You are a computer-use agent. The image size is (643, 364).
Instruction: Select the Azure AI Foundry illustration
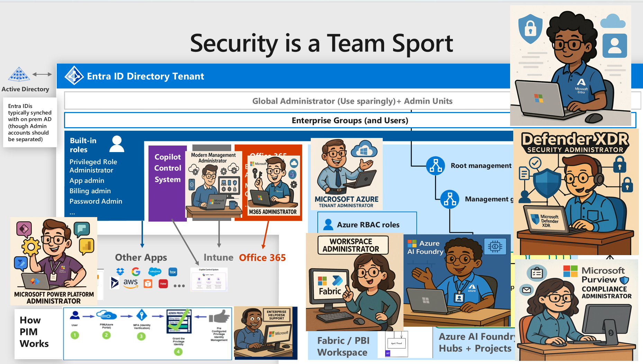457,280
